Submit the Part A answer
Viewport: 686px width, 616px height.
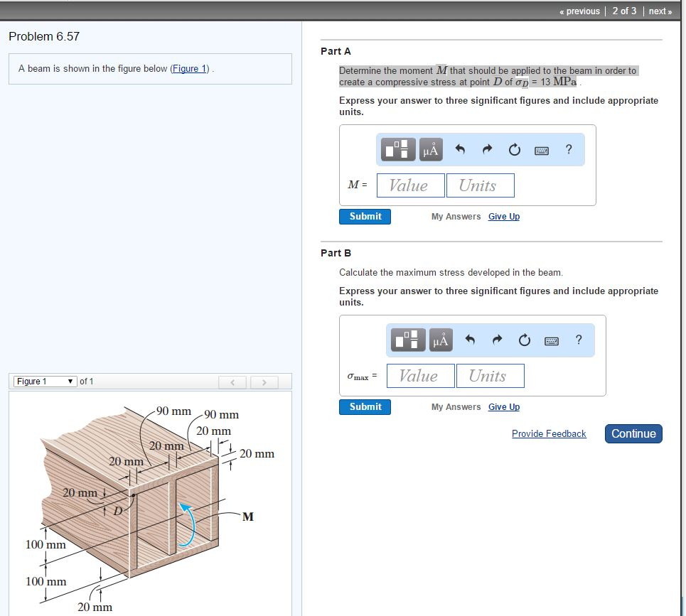tap(365, 217)
